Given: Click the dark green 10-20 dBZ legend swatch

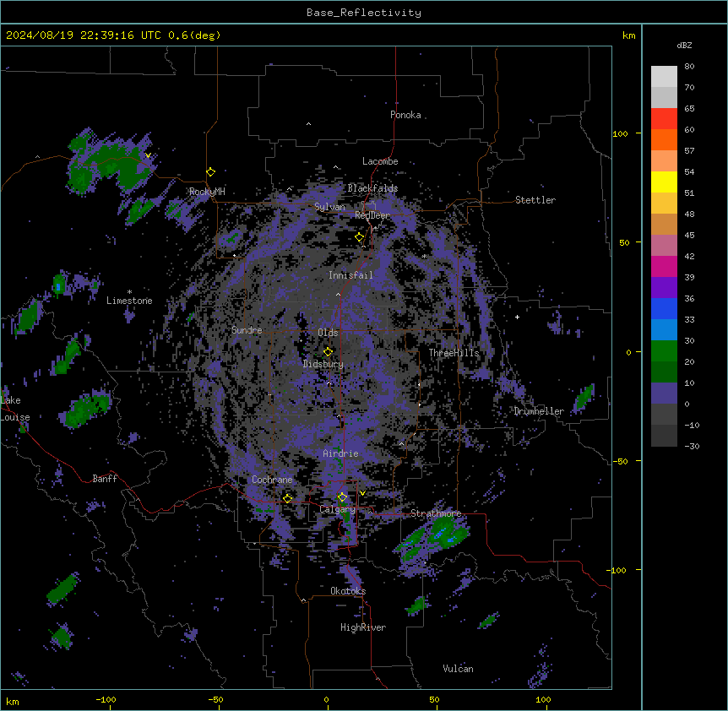Looking at the screenshot, I should tap(664, 372).
